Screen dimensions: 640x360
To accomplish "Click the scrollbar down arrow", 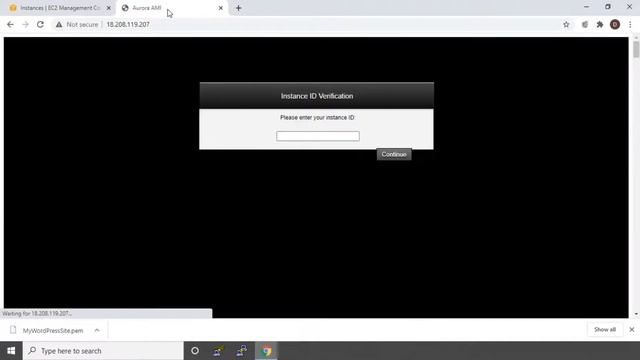I will click(636, 314).
